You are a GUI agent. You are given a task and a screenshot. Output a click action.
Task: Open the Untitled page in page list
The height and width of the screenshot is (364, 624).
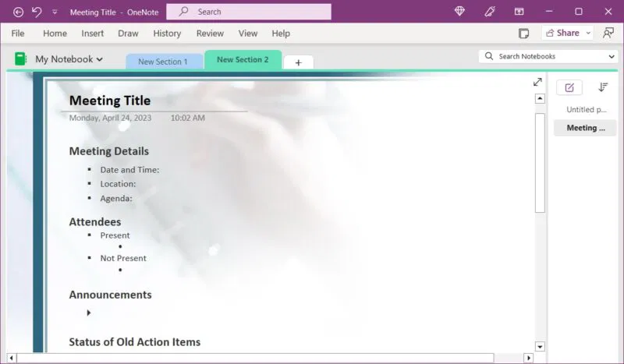click(586, 110)
